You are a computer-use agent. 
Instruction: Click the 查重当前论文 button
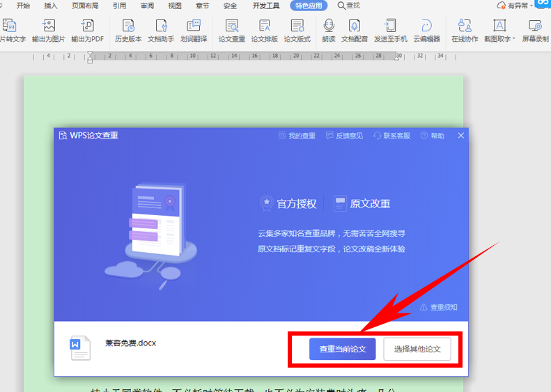tap(343, 349)
